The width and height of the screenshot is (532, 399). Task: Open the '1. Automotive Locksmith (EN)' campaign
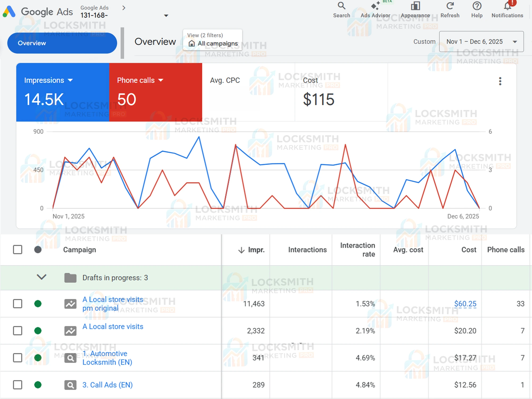pyautogui.click(x=105, y=358)
